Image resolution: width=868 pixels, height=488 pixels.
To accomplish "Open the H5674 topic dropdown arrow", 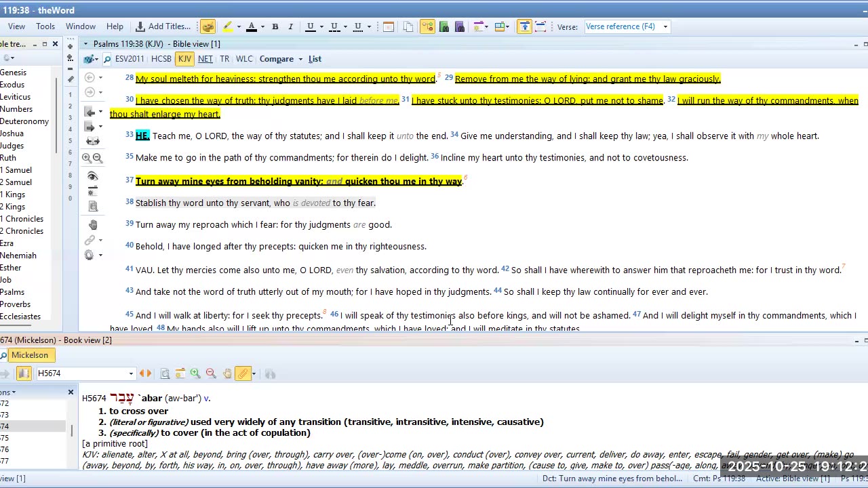I will pyautogui.click(x=131, y=374).
